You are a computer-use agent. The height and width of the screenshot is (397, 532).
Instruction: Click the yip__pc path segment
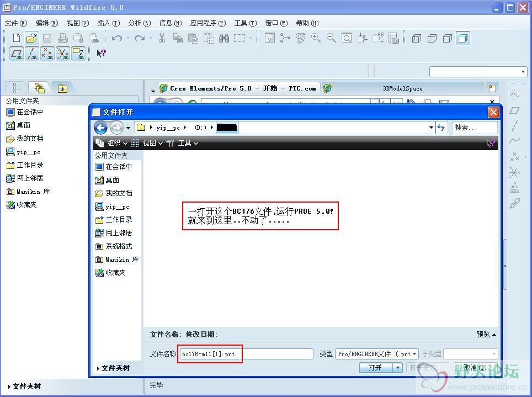168,128
